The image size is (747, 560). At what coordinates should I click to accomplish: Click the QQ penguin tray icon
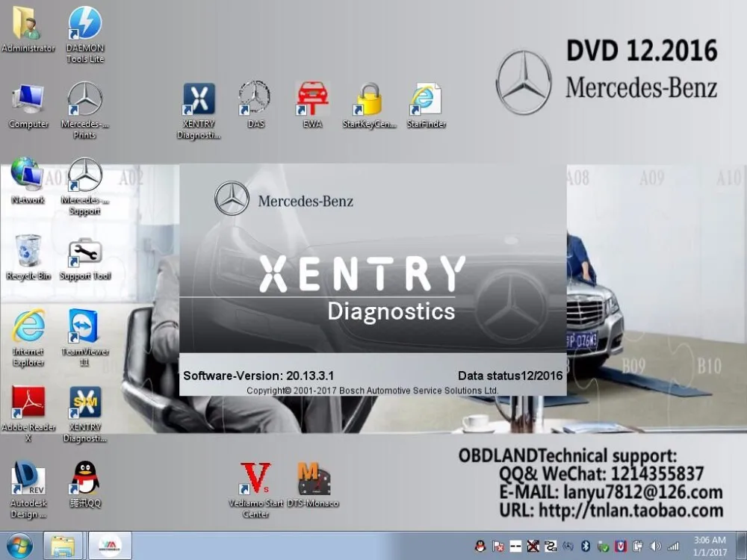tap(480, 547)
